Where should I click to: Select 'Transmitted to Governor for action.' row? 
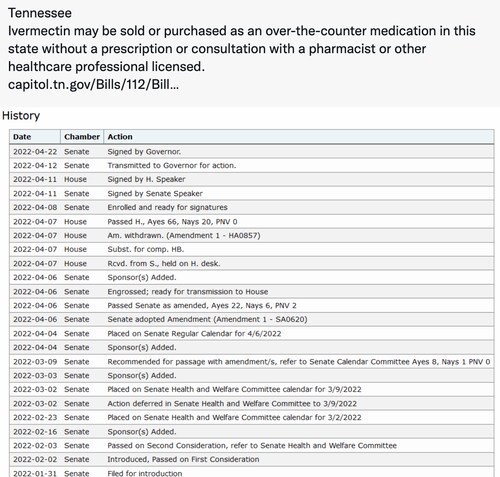[x=252, y=166]
